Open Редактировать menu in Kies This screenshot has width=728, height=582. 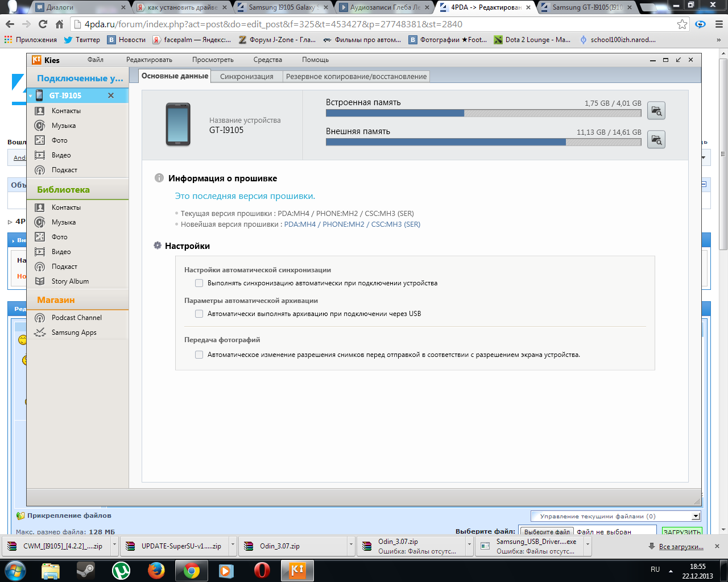pos(149,60)
